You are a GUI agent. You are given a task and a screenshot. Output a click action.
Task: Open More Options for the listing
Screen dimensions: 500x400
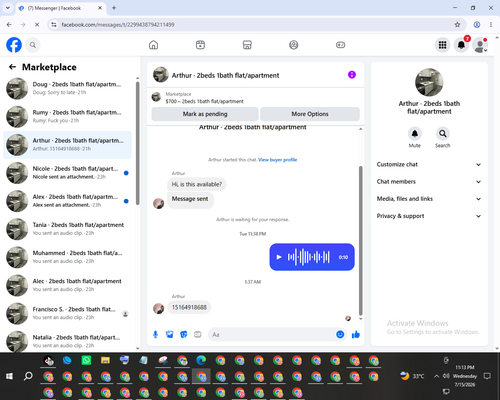click(x=310, y=114)
